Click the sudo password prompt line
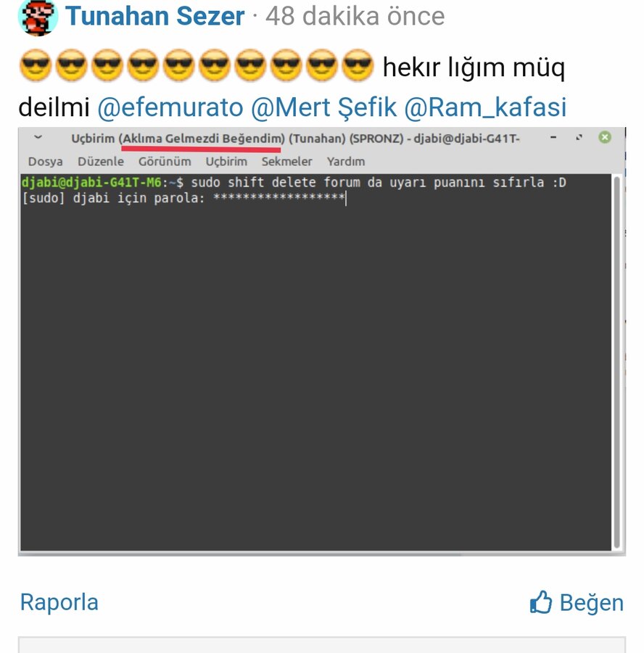This screenshot has height=653, width=644. [x=184, y=198]
